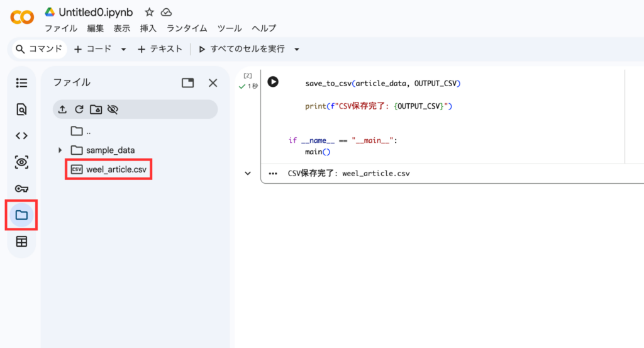Collapse the cell output chevron
Image resolution: width=644 pixels, height=348 pixels.
[248, 174]
